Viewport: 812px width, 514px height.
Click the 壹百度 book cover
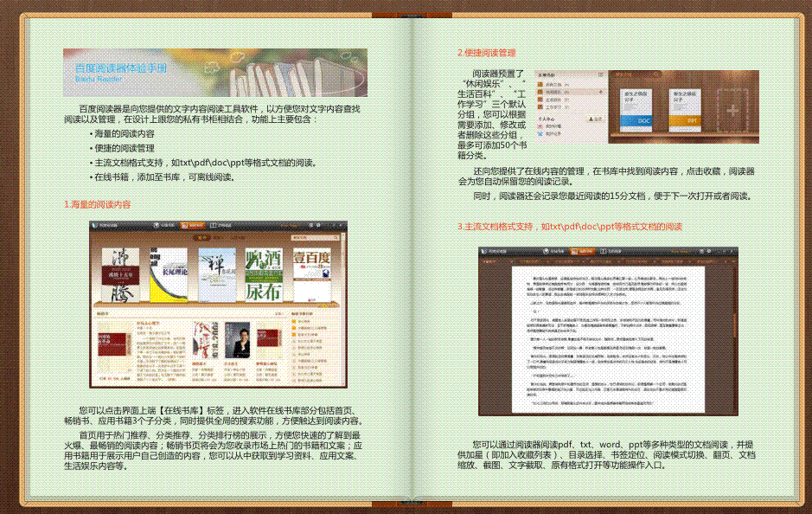tap(312, 274)
